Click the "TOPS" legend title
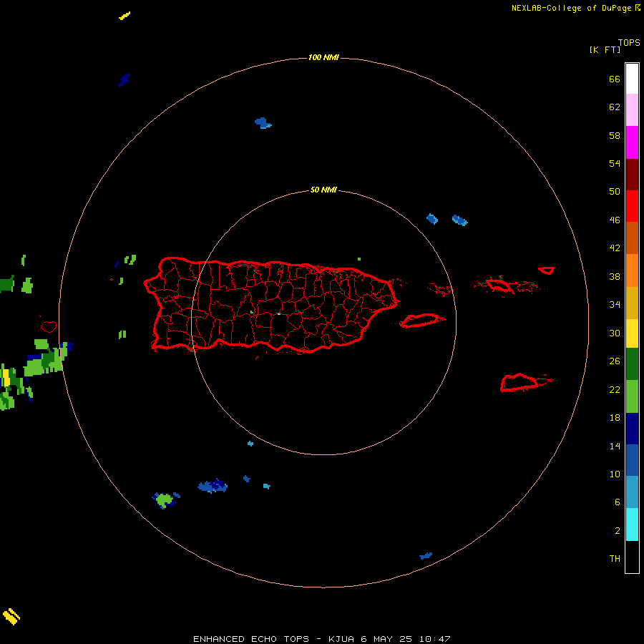Screen dimensions: 644x644 [629, 43]
